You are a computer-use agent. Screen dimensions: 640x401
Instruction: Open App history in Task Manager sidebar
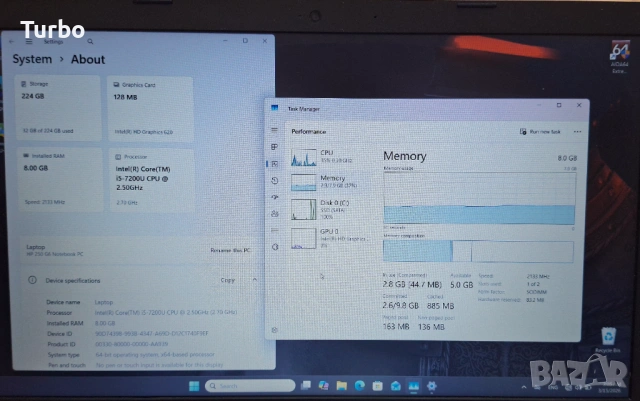275,180
